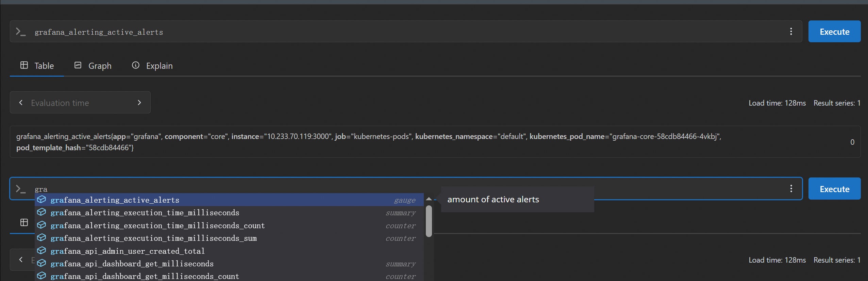Pick grafana_api_dashboard_get_milliseconds suggestion
The height and width of the screenshot is (281, 868).
229,264
